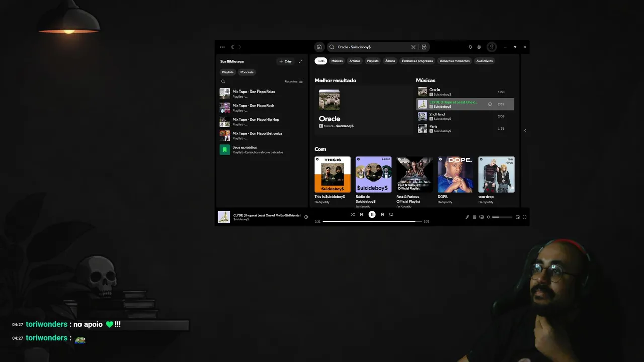Select the Paris song row
Image resolution: width=644 pixels, height=362 pixels.
tap(465, 129)
